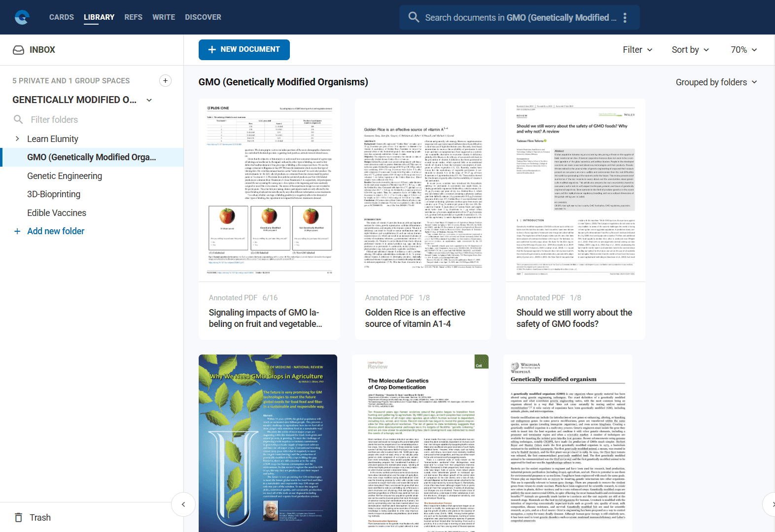Open the Inbox tray icon

coord(18,50)
